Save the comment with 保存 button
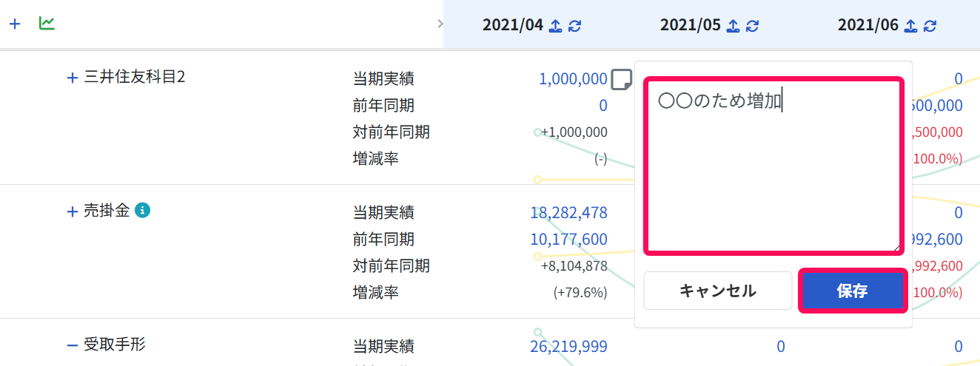The image size is (980, 366). [853, 291]
